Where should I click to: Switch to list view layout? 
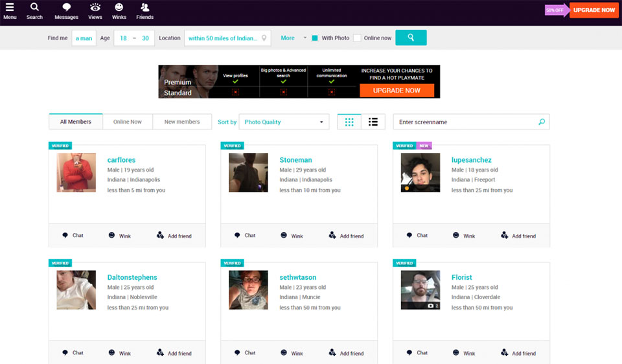(373, 122)
